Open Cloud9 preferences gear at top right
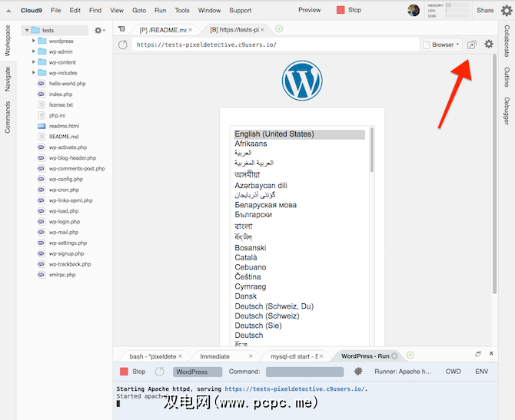This screenshot has width=515, height=420. point(507,11)
